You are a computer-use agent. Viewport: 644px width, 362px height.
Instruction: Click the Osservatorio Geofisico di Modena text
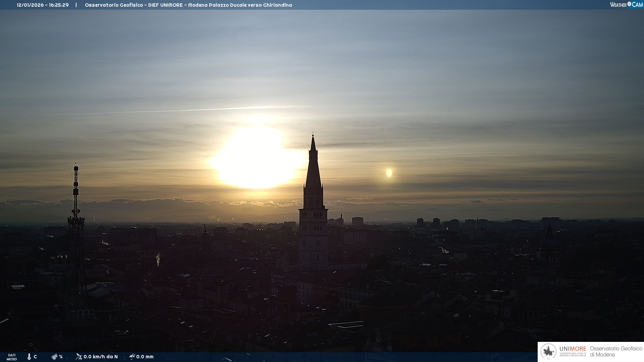pyautogui.click(x=616, y=351)
